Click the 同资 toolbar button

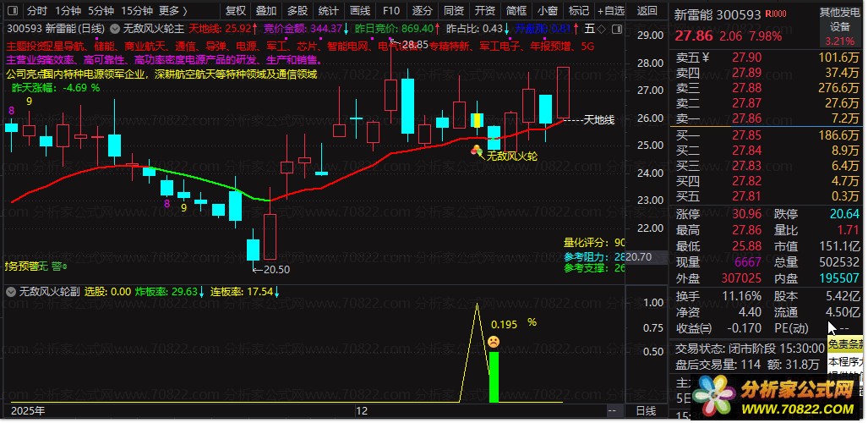[x=454, y=10]
